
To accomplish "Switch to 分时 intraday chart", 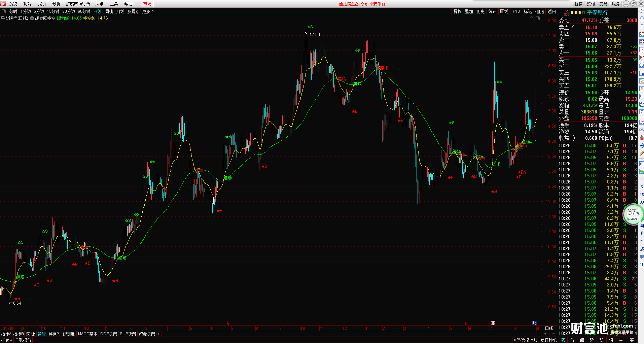I will [13, 11].
